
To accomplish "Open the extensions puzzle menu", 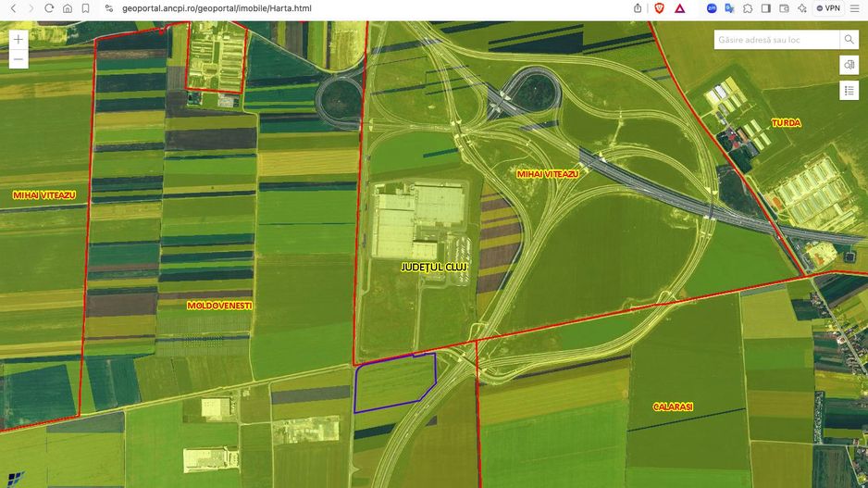I will coord(748,8).
